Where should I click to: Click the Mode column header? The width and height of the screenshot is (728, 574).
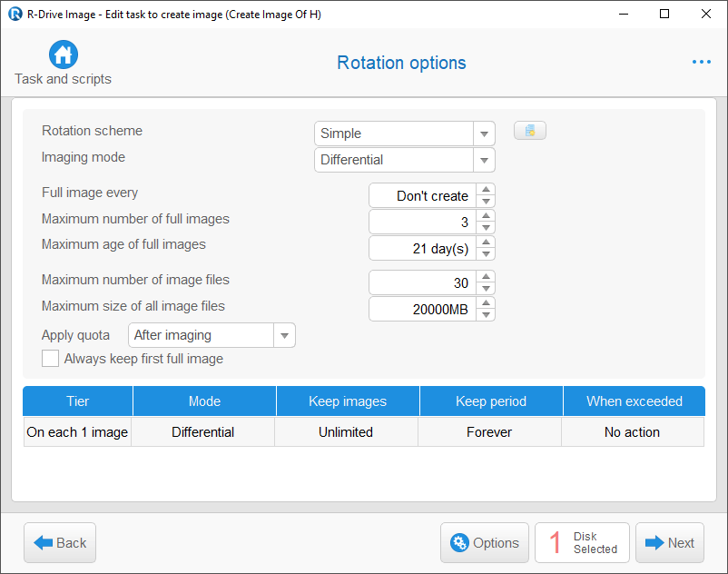(x=205, y=401)
